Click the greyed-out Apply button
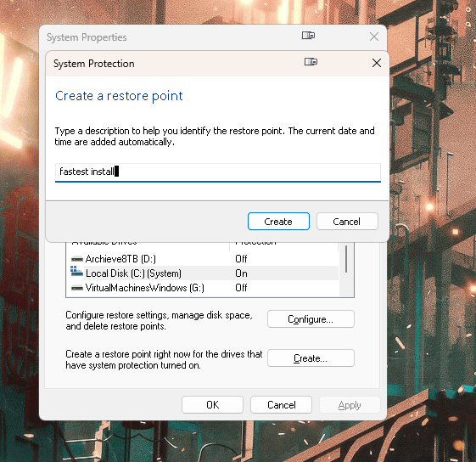Image resolution: width=476 pixels, height=462 pixels. [350, 405]
